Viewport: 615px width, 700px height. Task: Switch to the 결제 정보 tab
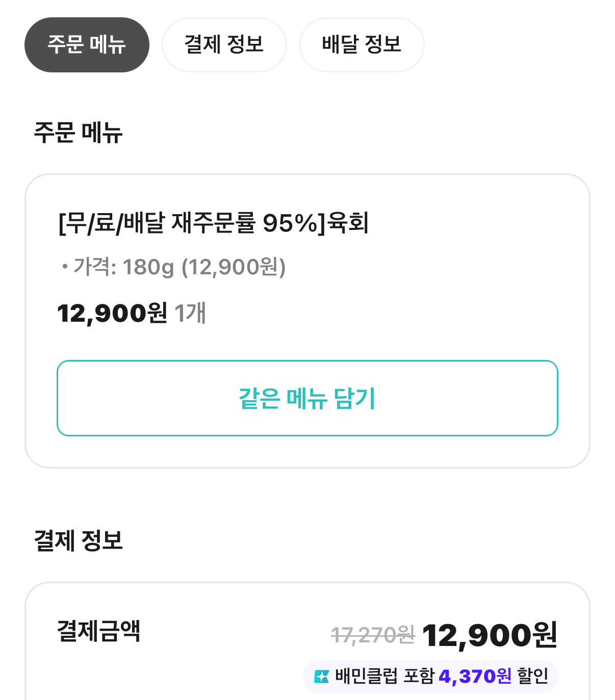click(224, 45)
